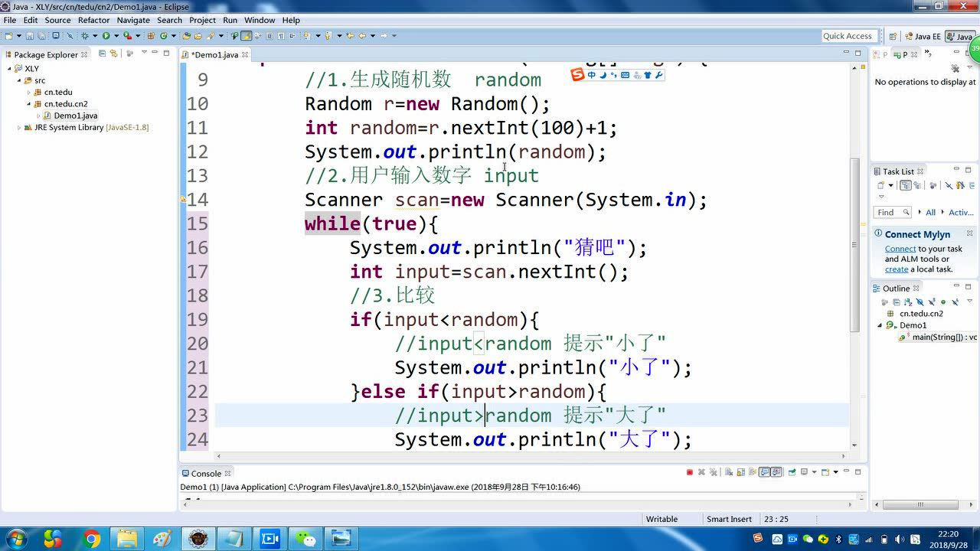The image size is (980, 551).
Task: Click Collapse All in Package Explorer
Action: [103, 54]
